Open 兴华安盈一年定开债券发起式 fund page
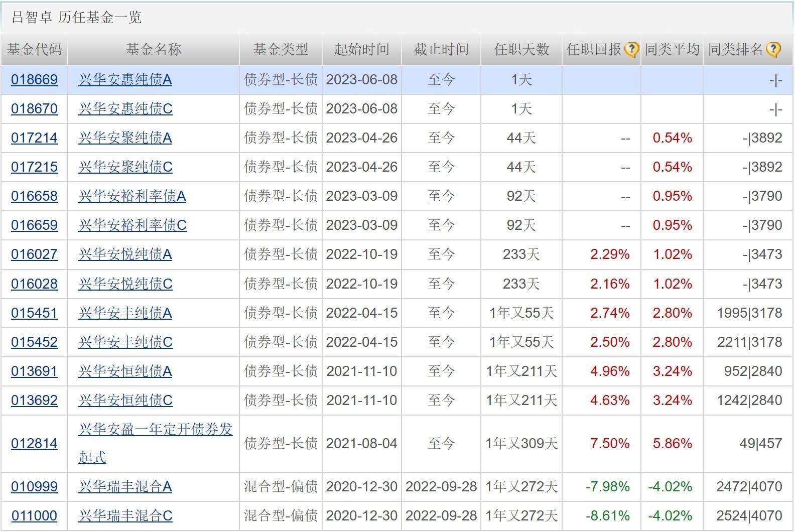The image size is (795, 532). [156, 444]
